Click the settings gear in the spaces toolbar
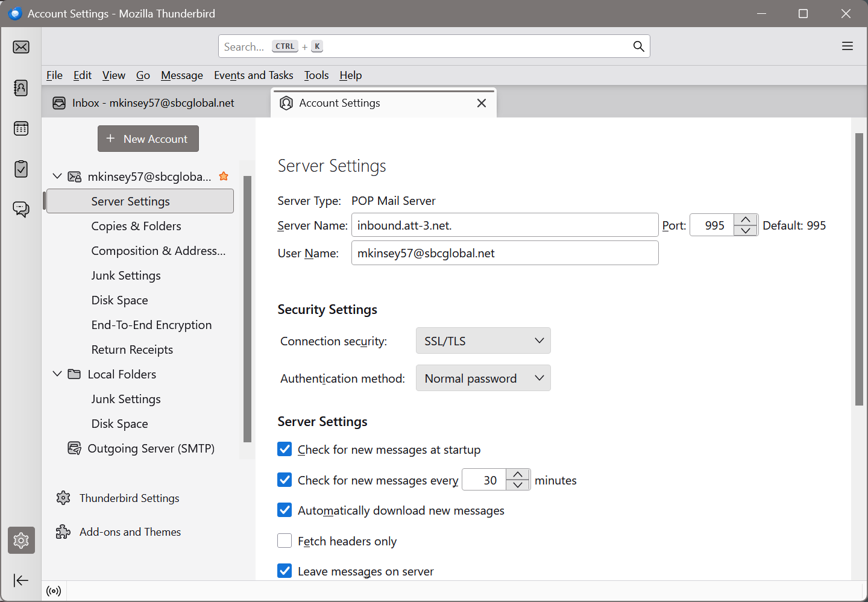Screen dimensions: 868x602 point(21,541)
